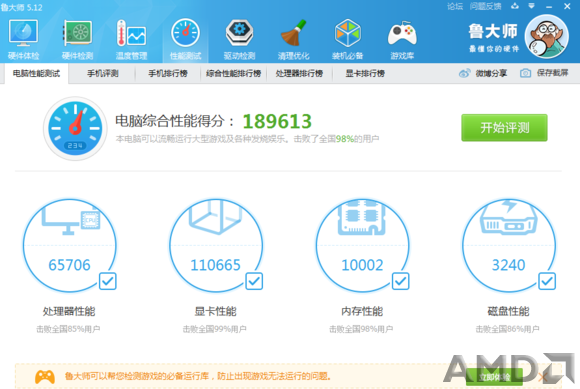Click the total score value 189613
This screenshot has width=580, height=389.
point(277,121)
